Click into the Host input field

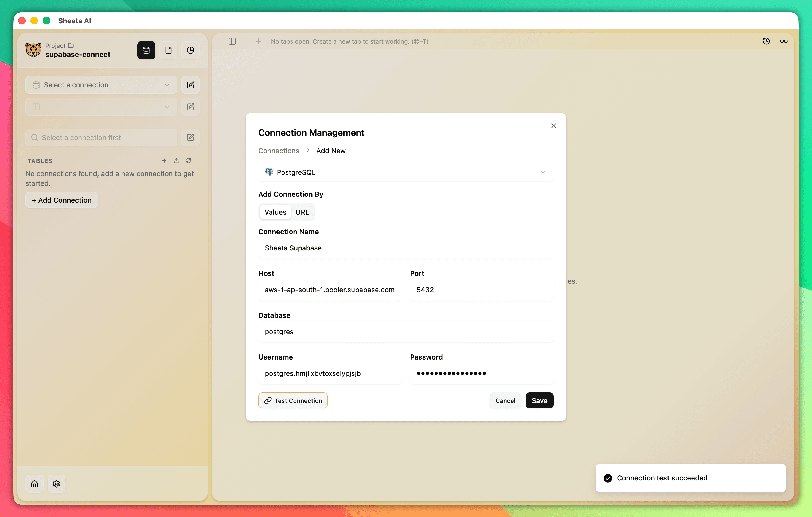(x=329, y=290)
